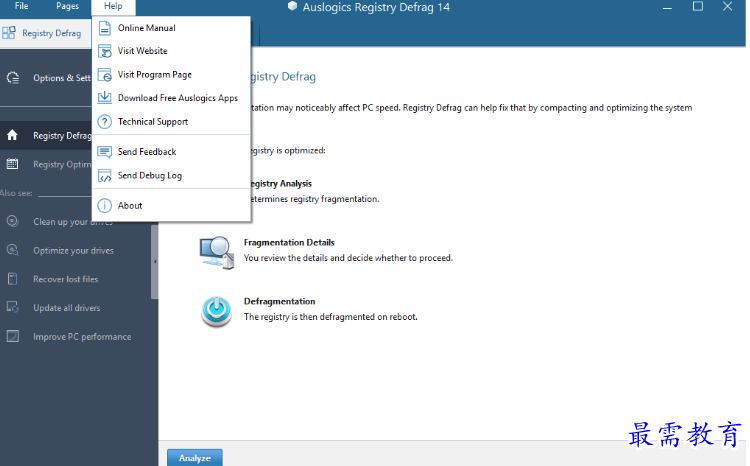Click the Fragmentation Details magnifier icon
The width and height of the screenshot is (750, 466).
coord(217,252)
